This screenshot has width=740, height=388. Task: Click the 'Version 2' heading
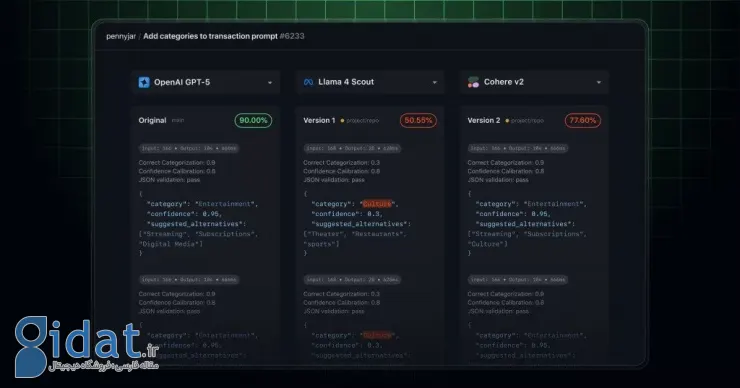484,120
